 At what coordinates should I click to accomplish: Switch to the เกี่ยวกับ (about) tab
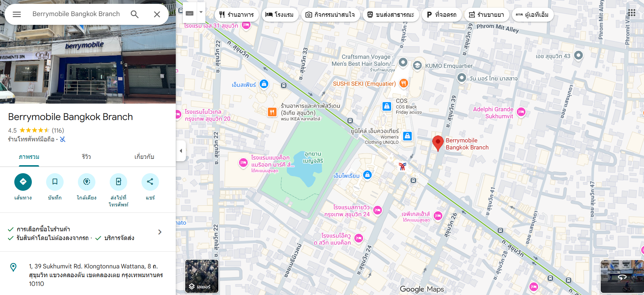click(144, 157)
